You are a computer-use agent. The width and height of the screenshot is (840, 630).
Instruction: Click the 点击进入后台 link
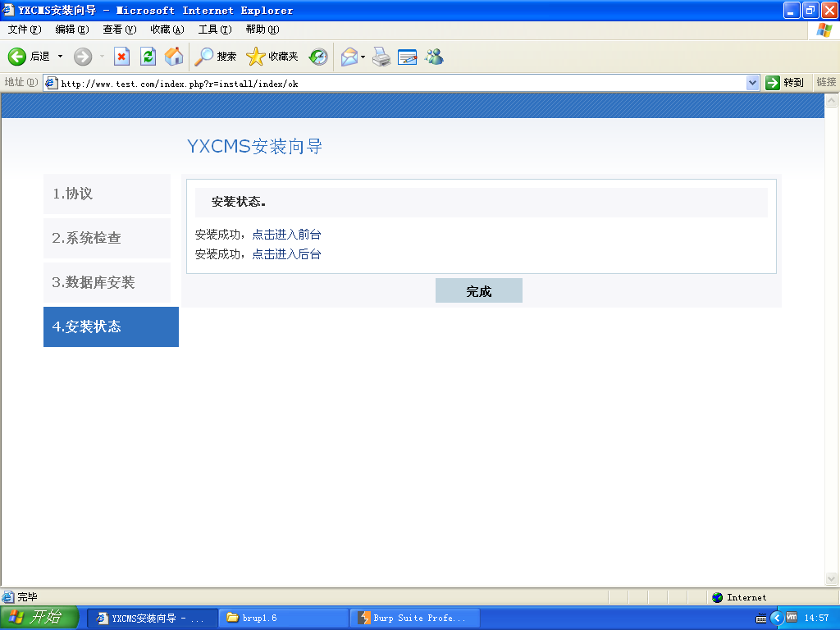tap(286, 254)
